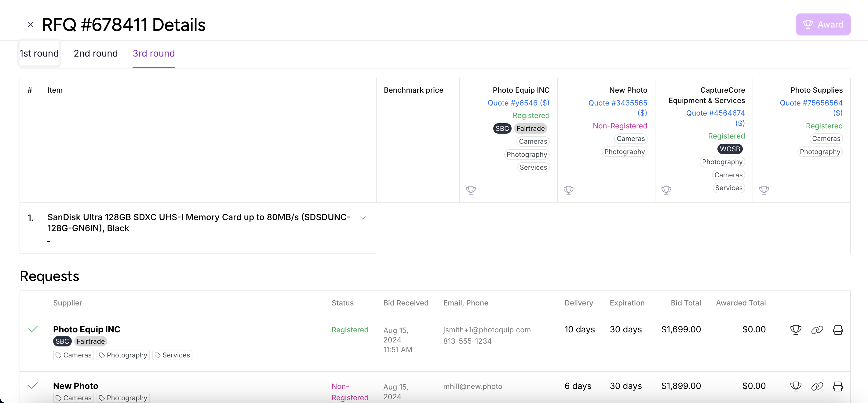Click print icon in New Photo request row

[x=838, y=386]
